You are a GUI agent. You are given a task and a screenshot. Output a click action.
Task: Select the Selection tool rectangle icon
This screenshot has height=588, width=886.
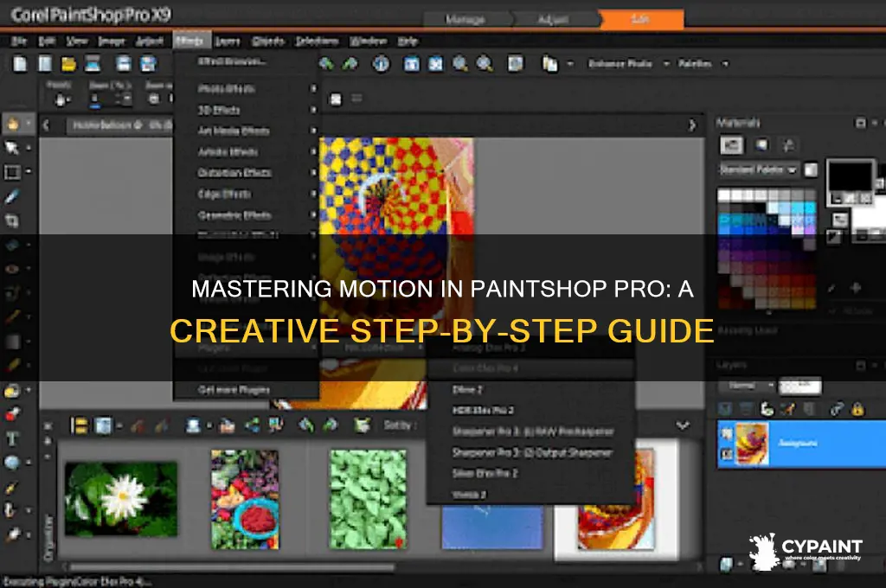(x=12, y=172)
